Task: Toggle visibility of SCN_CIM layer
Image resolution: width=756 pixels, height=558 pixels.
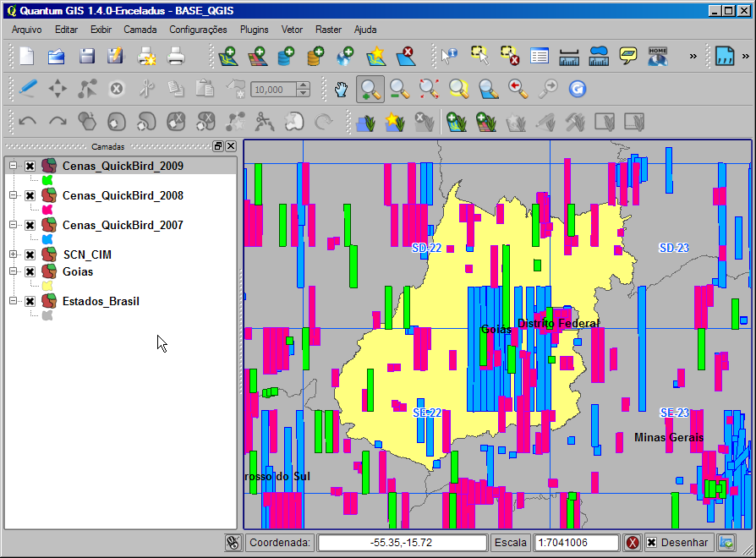Action: pyautogui.click(x=30, y=255)
